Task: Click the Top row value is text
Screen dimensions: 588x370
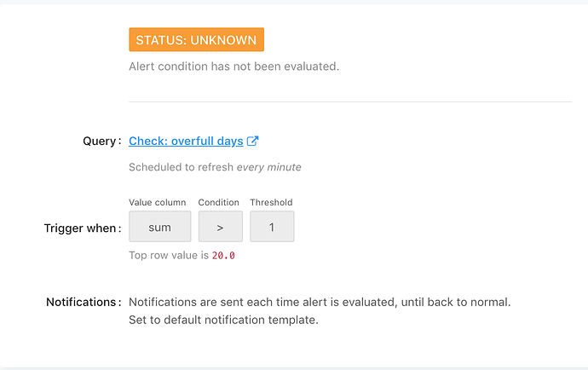Action: pyautogui.click(x=169, y=256)
